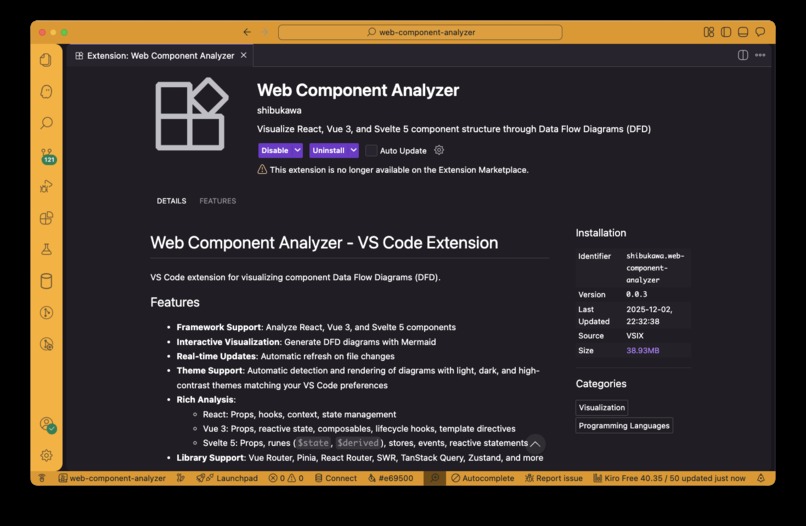The image size is (806, 526).
Task: Toggle primary side bar from title bar
Action: click(x=726, y=32)
